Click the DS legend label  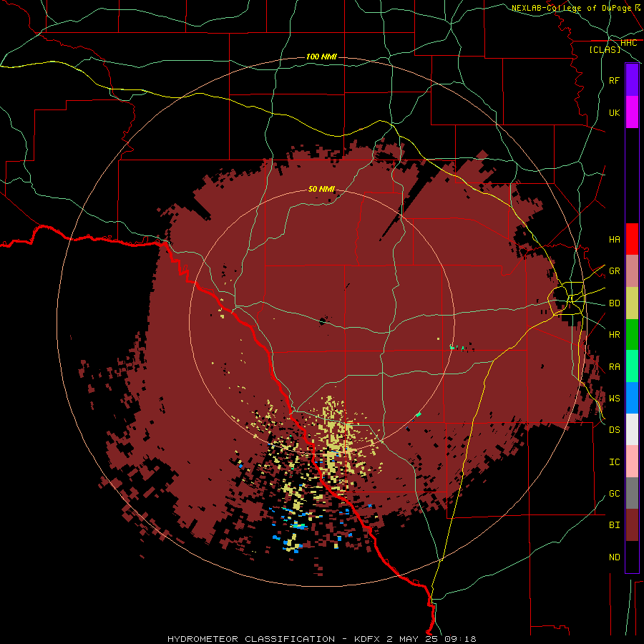pyautogui.click(x=615, y=430)
